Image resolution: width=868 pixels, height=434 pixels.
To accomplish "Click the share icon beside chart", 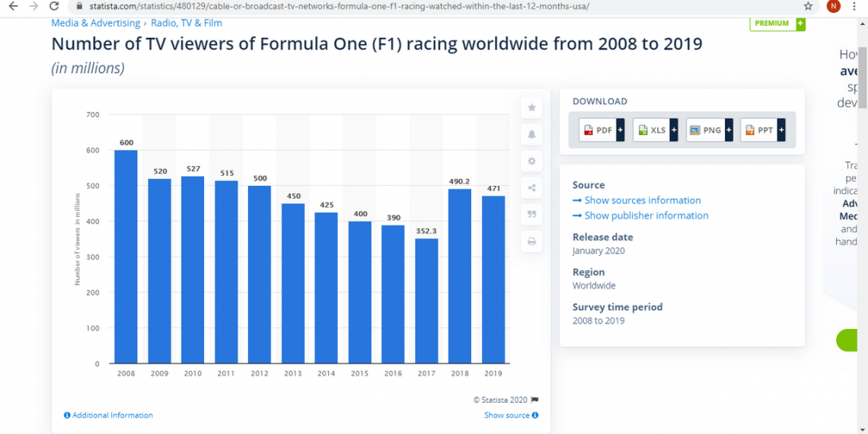I will pyautogui.click(x=531, y=188).
